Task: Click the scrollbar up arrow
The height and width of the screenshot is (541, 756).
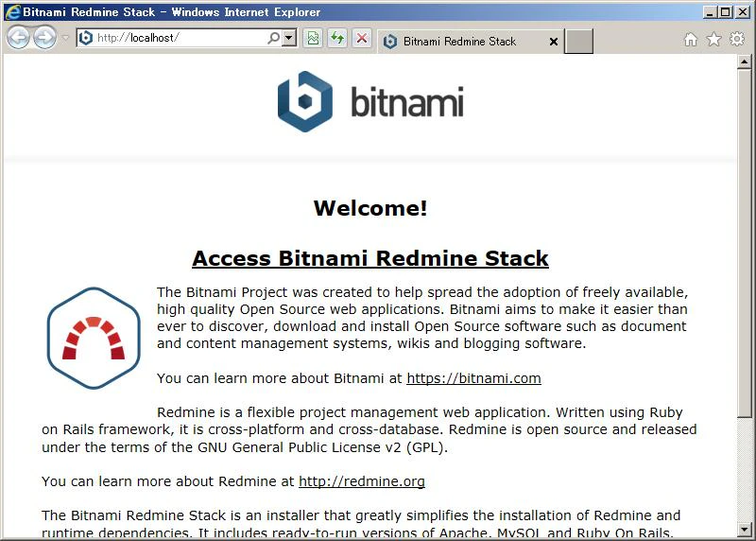Action: [744, 61]
